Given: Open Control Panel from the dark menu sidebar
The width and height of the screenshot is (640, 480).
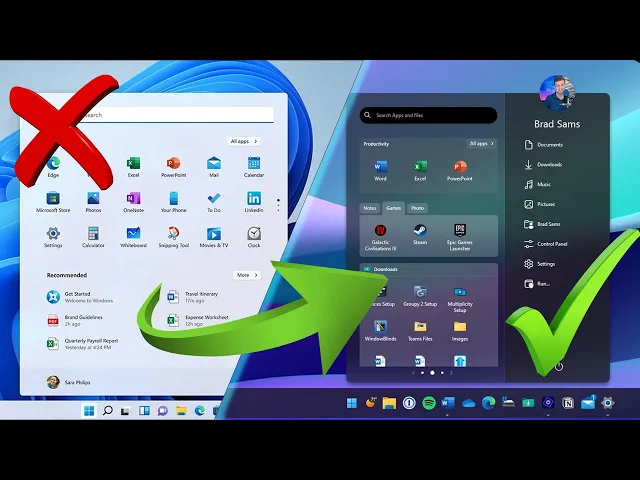Looking at the screenshot, I should pos(546,244).
